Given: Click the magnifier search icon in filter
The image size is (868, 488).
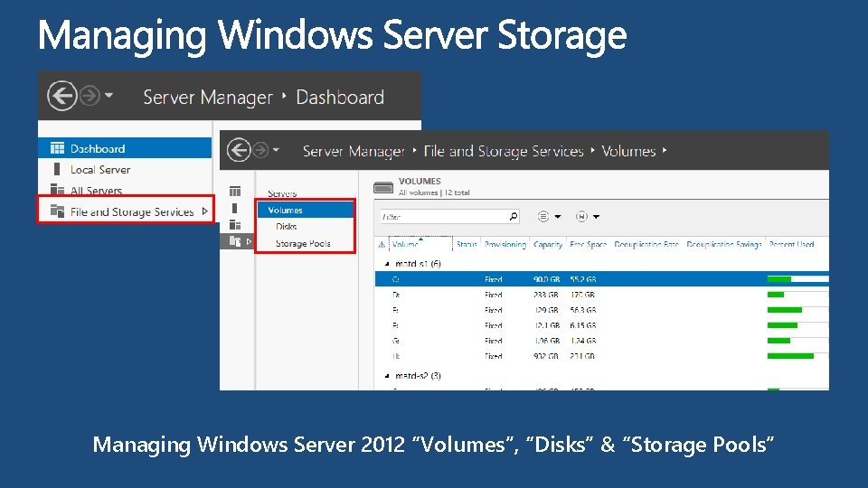Looking at the screenshot, I should pyautogui.click(x=514, y=216).
